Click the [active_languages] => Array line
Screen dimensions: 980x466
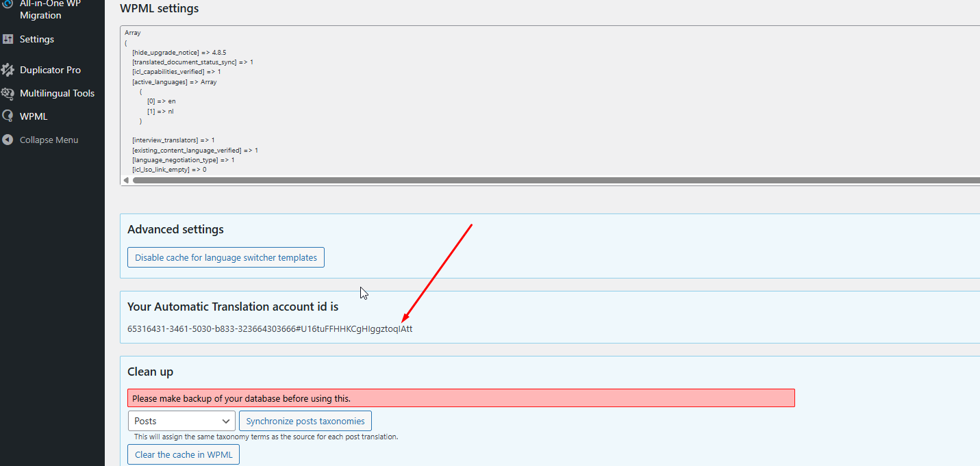point(175,81)
